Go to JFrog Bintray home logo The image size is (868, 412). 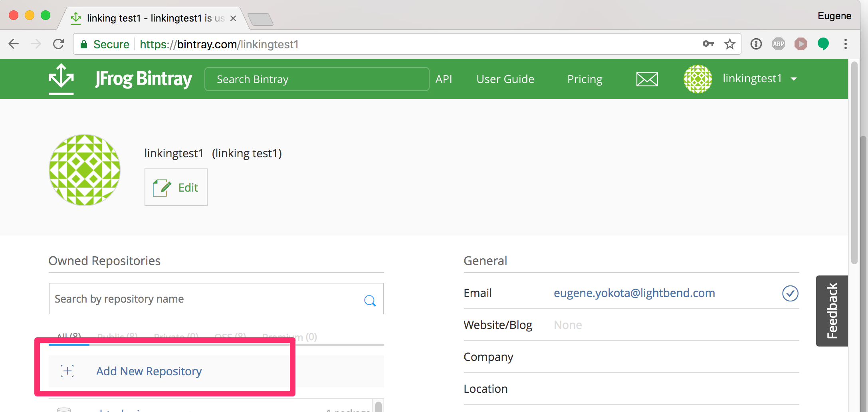(144, 79)
